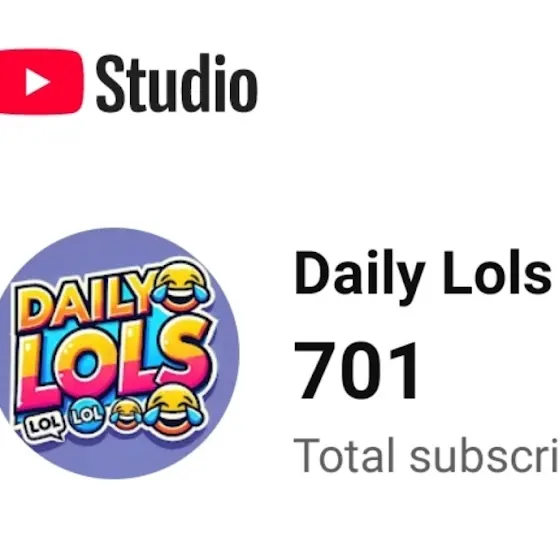Click the white play triangle in logo
Image resolution: width=560 pixels, height=560 pixels.
[x=37, y=82]
